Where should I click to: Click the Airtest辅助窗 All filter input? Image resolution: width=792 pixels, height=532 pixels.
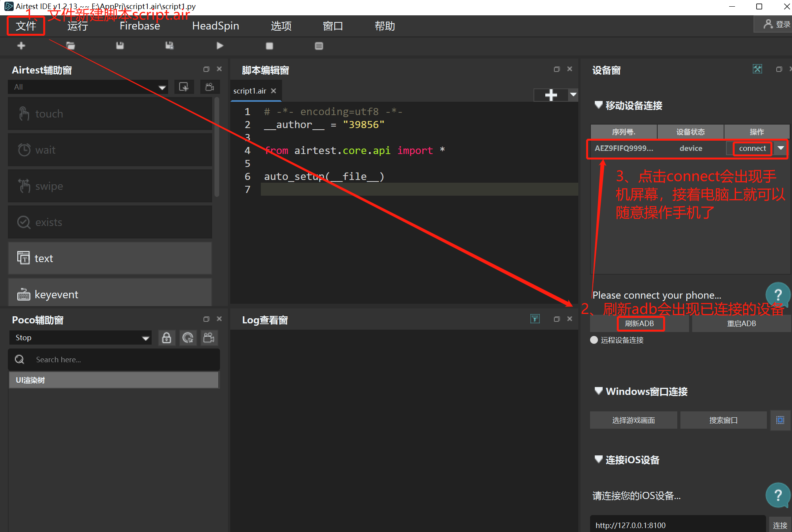89,87
